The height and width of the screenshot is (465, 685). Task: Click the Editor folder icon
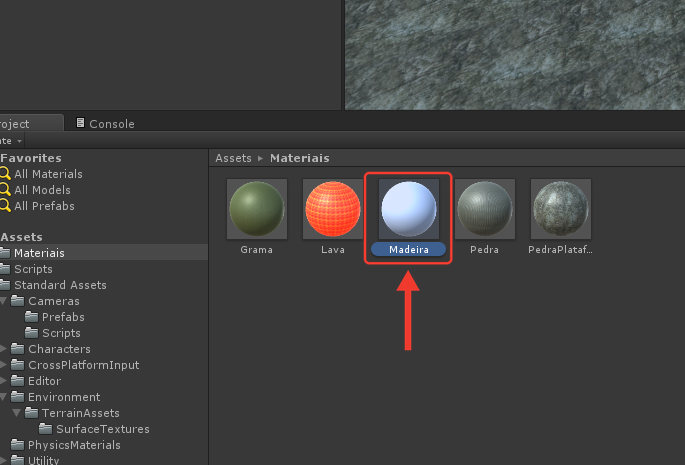(17, 381)
